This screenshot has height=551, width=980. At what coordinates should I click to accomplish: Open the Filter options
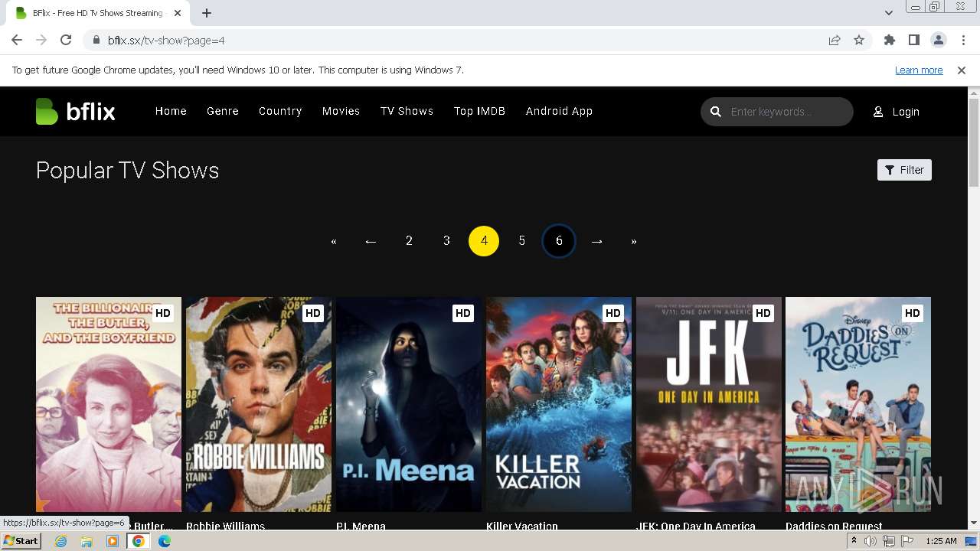pyautogui.click(x=904, y=170)
